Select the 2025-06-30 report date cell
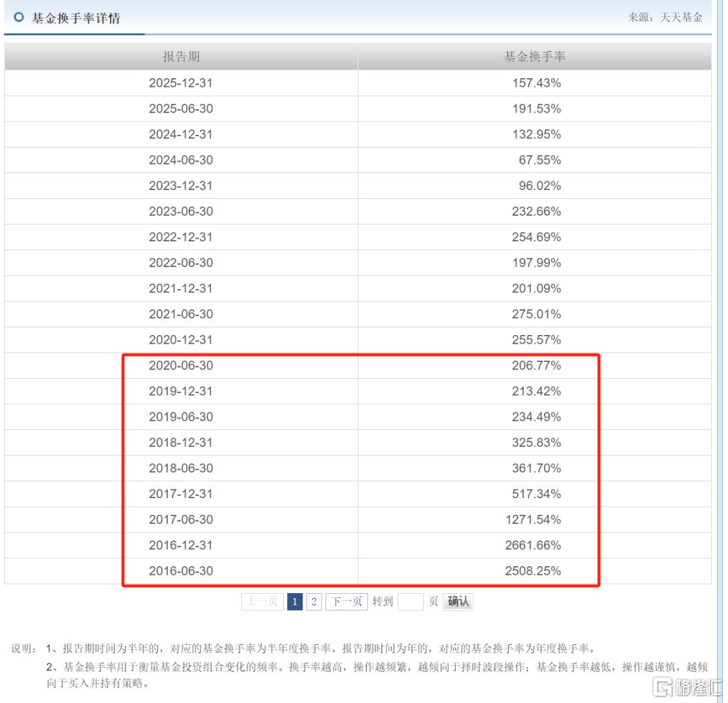This screenshot has width=728, height=703. 181,109
